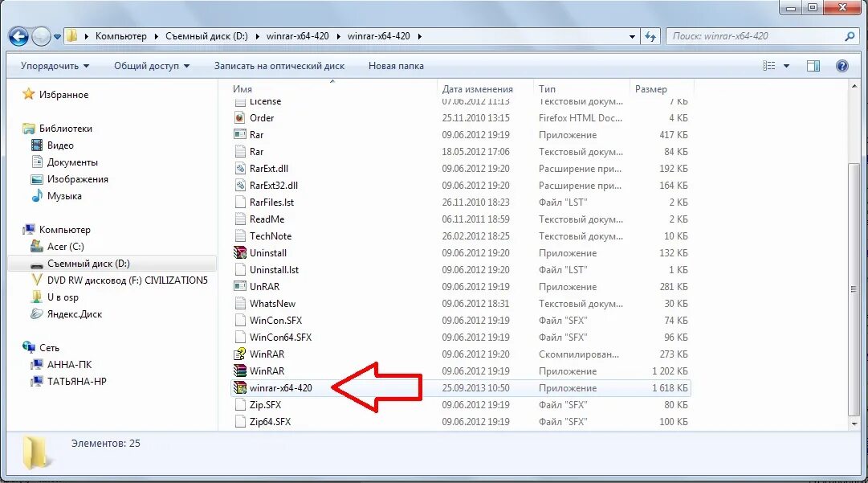Open Help with the question mark icon
Image resolution: width=868 pixels, height=483 pixels.
tap(842, 66)
